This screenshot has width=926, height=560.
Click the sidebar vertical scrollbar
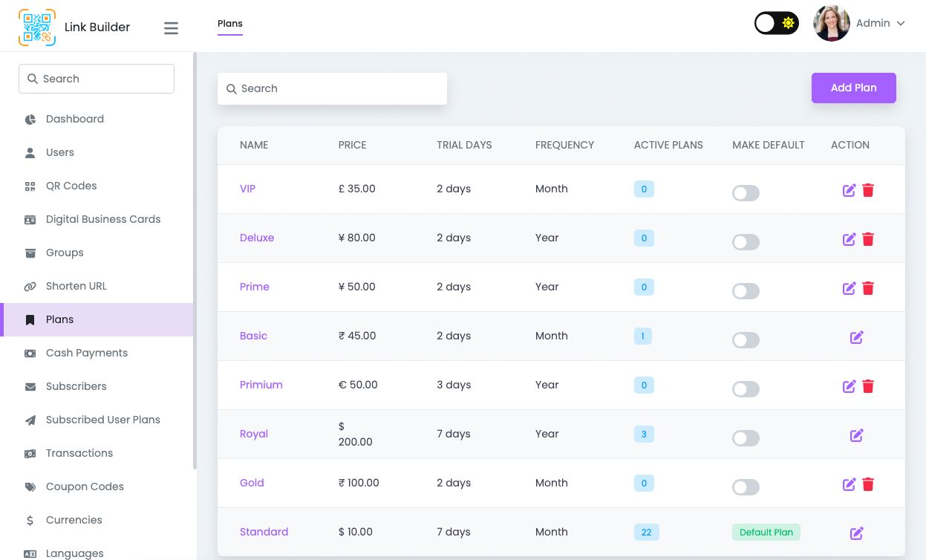pos(195,260)
